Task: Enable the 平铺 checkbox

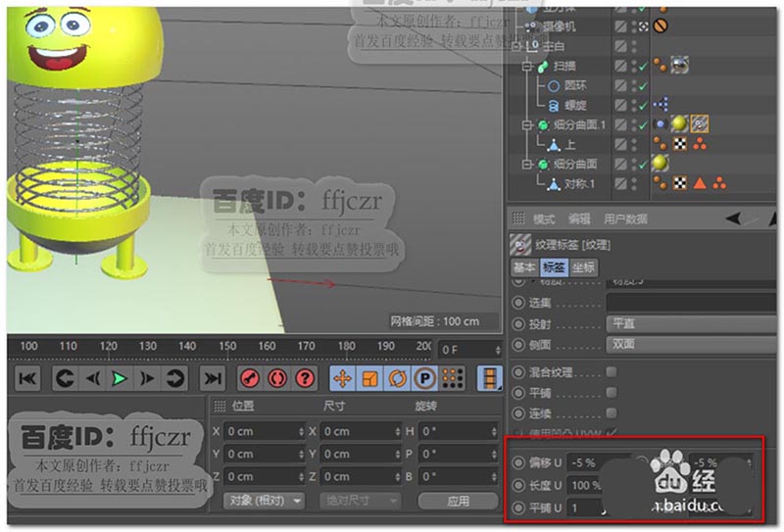Action: (611, 393)
